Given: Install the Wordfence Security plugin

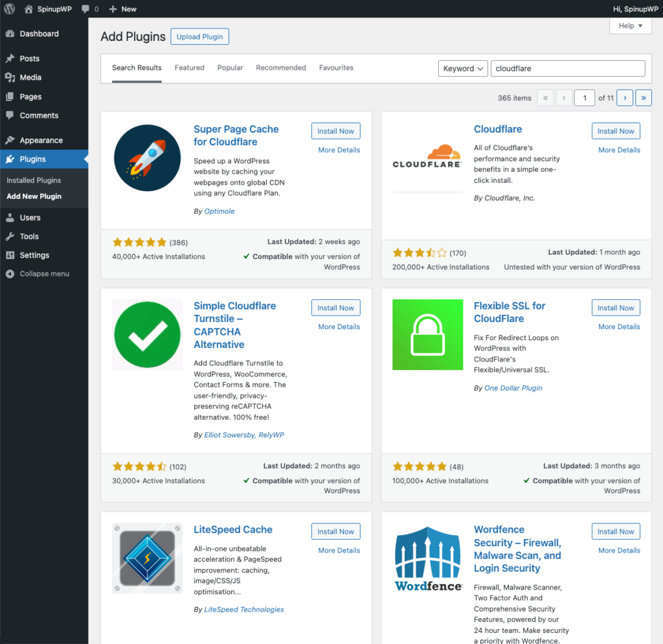Looking at the screenshot, I should [615, 531].
